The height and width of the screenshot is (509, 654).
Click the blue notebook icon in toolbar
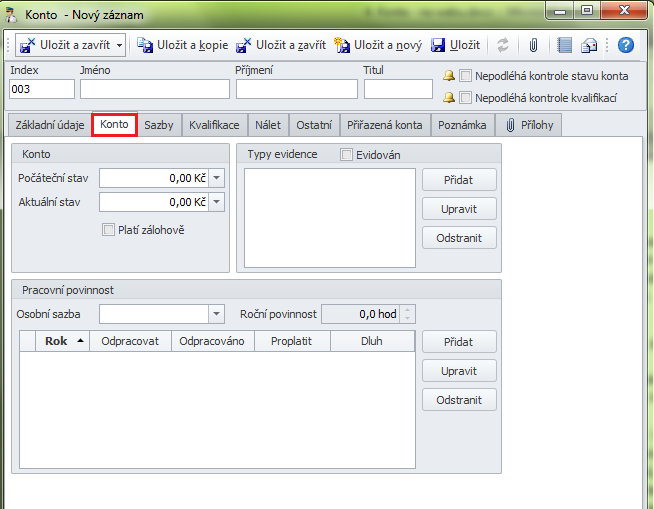(565, 45)
